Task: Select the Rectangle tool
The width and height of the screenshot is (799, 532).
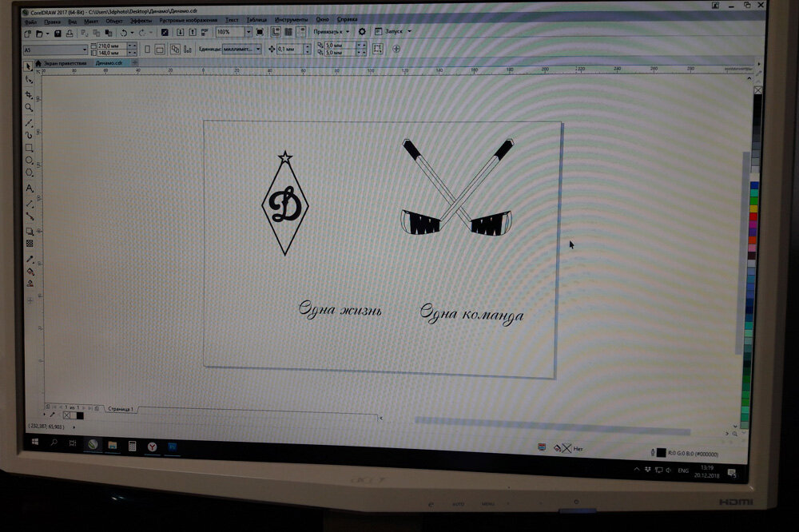Action: point(29,148)
